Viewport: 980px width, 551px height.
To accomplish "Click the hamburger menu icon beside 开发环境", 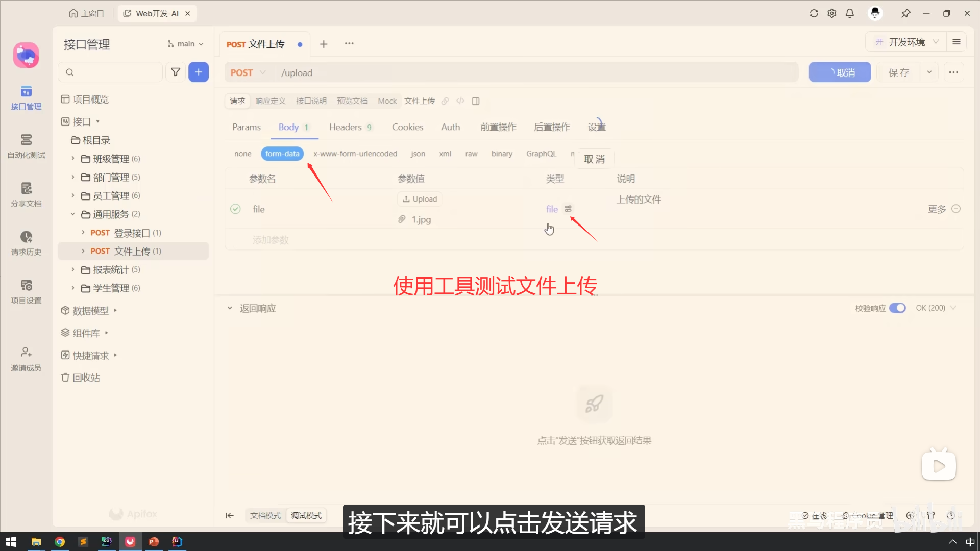I will [x=957, y=42].
